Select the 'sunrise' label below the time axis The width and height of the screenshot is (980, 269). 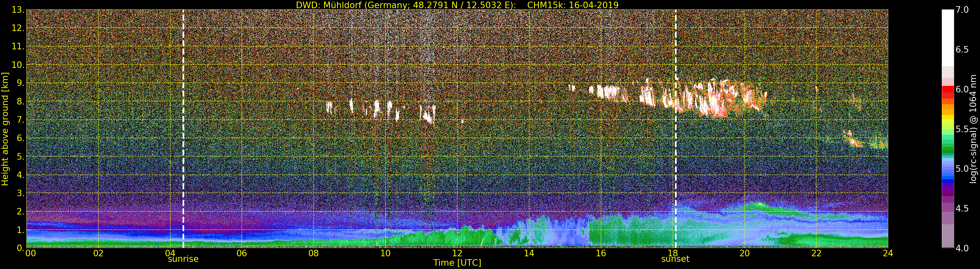(x=183, y=259)
